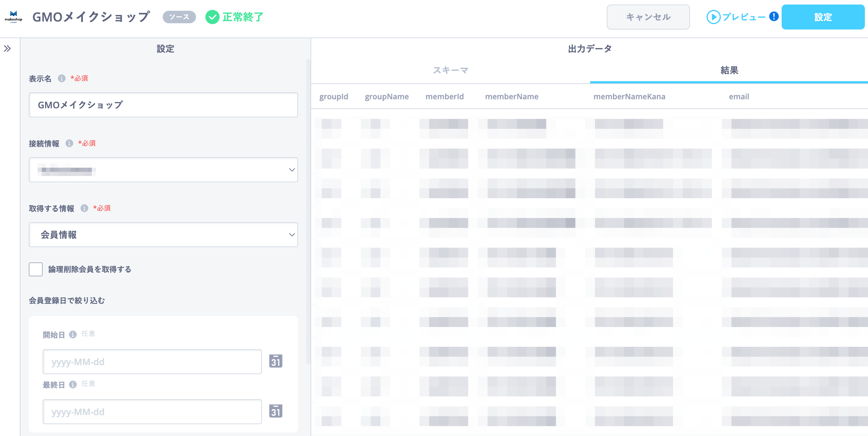868x436 pixels.
Task: Click the 最終日 date input field
Action: (152, 412)
